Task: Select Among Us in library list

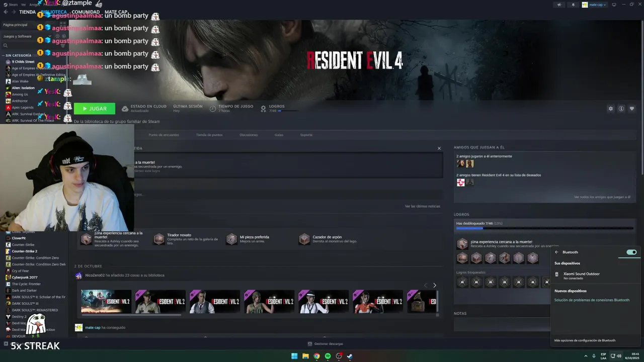Action: (20, 95)
